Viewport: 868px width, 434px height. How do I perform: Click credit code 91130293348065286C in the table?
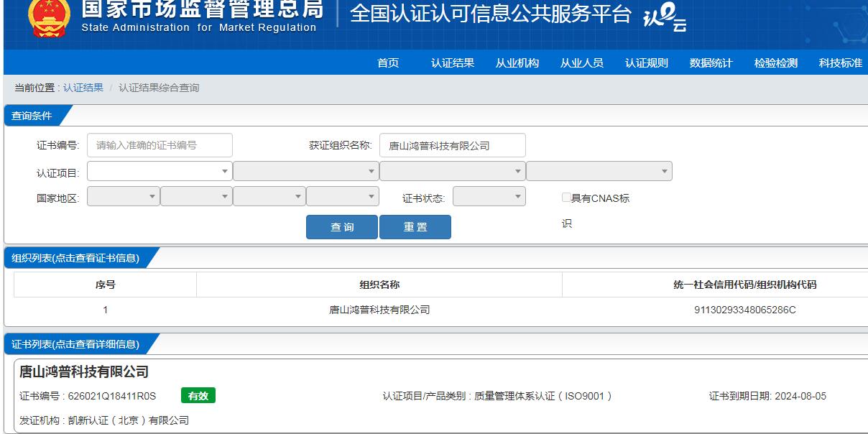745,310
